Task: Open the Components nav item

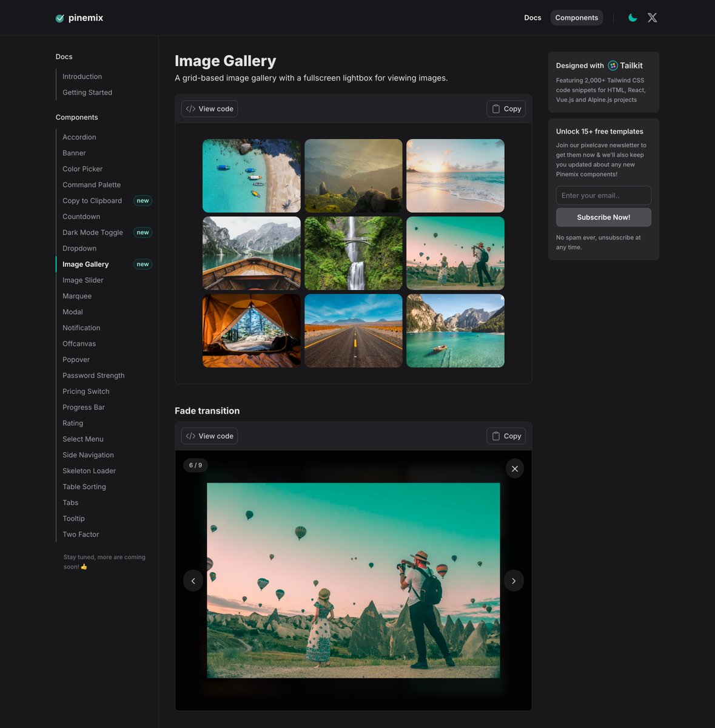Action: pos(577,18)
